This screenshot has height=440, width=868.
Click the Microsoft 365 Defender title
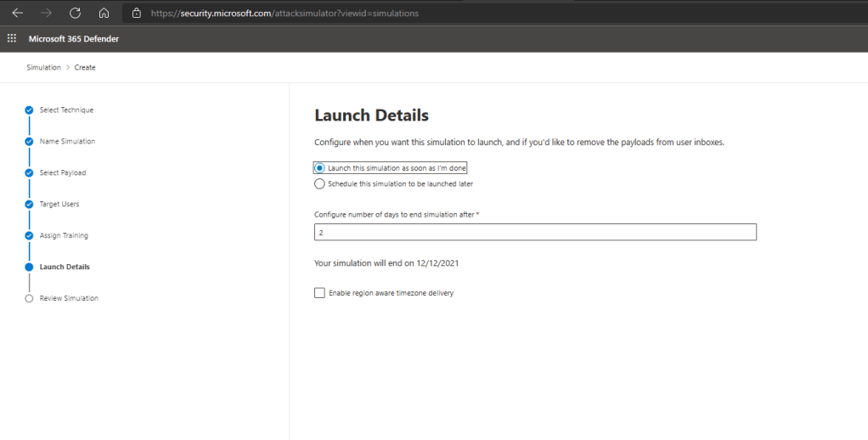click(x=74, y=38)
